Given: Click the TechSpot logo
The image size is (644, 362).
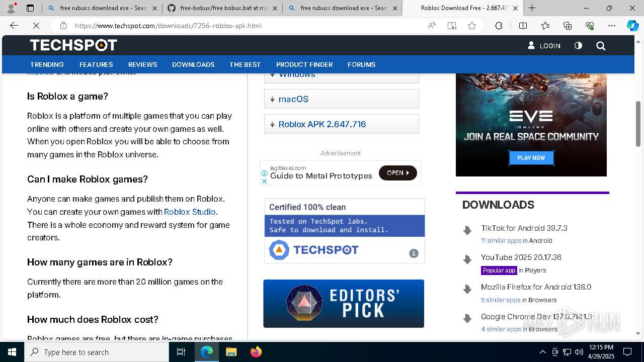Looking at the screenshot, I should pyautogui.click(x=73, y=45).
